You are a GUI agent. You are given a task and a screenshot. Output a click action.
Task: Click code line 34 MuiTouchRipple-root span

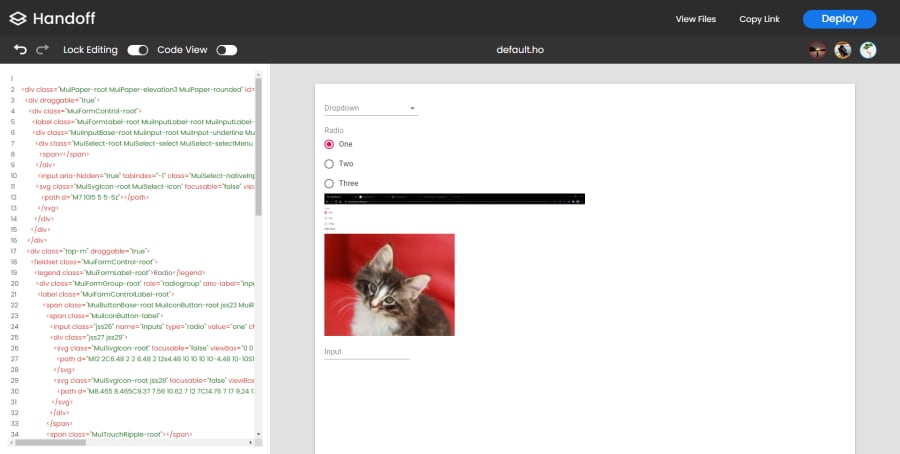(x=119, y=434)
